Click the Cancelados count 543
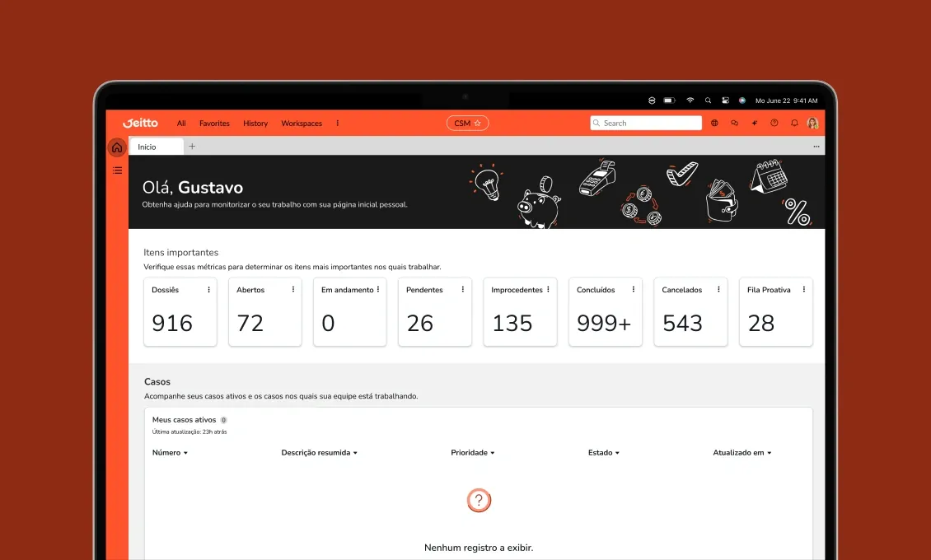 point(683,324)
